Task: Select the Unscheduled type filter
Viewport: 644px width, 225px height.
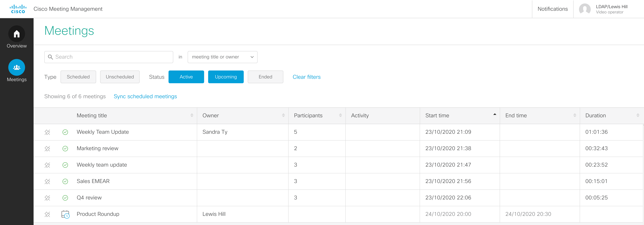Action: [120, 77]
